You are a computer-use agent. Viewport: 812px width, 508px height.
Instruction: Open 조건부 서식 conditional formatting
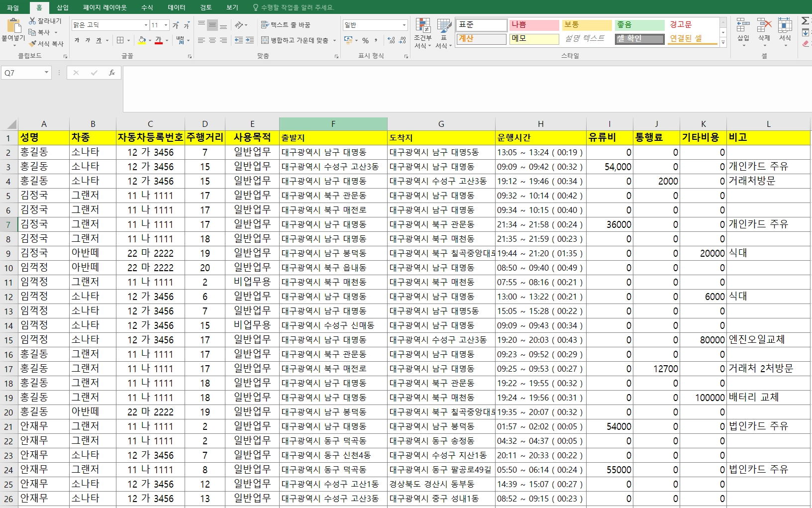point(423,33)
